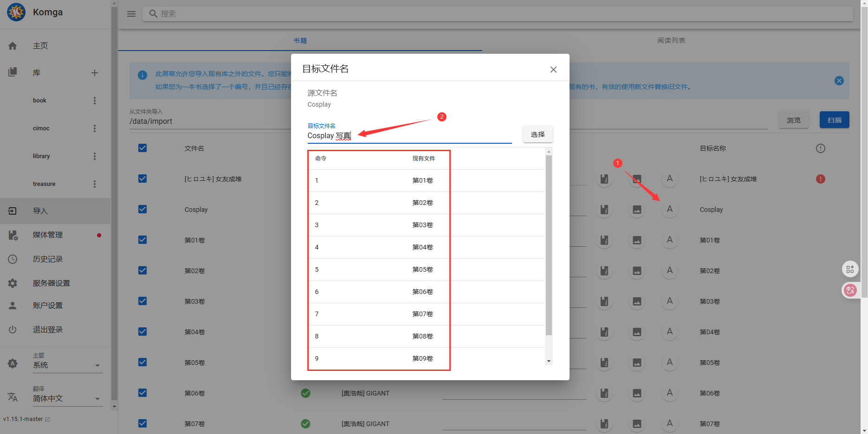Screen dimensions: 868x434
Task: Click the 选择 button in dialog
Action: pos(538,134)
